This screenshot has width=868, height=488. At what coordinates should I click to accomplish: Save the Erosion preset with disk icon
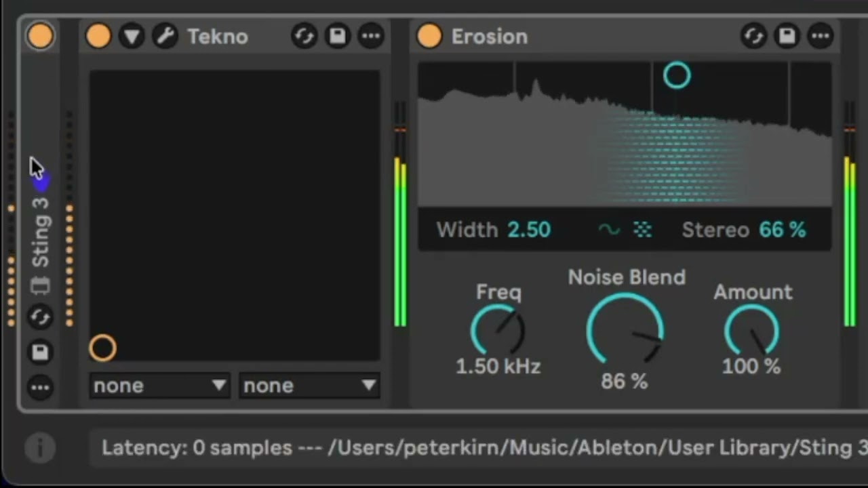click(787, 36)
